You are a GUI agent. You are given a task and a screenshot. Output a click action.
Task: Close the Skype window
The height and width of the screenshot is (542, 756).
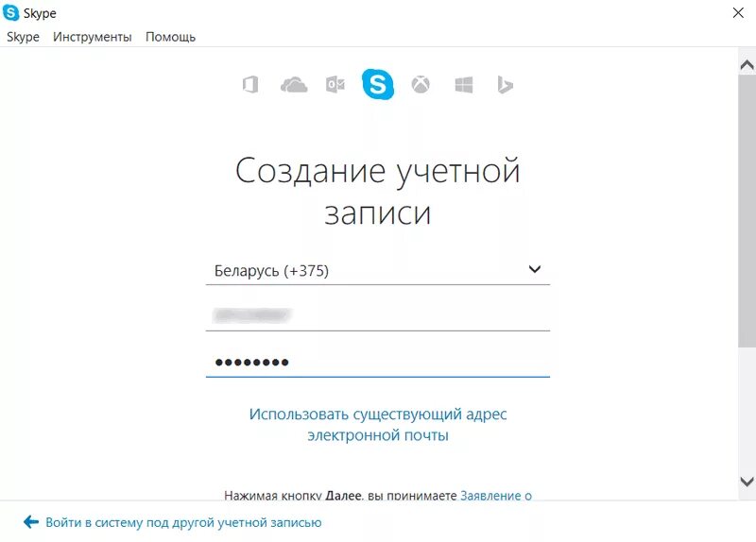pos(738,13)
